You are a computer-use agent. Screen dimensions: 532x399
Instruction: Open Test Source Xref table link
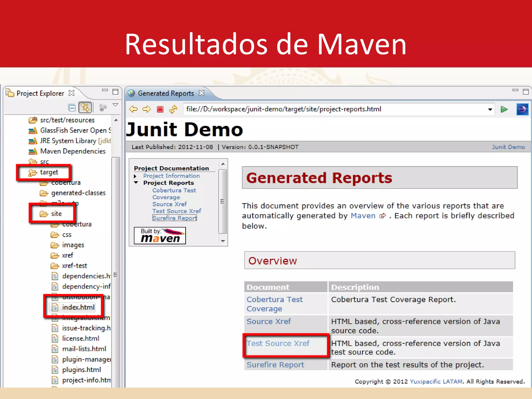coord(278,343)
